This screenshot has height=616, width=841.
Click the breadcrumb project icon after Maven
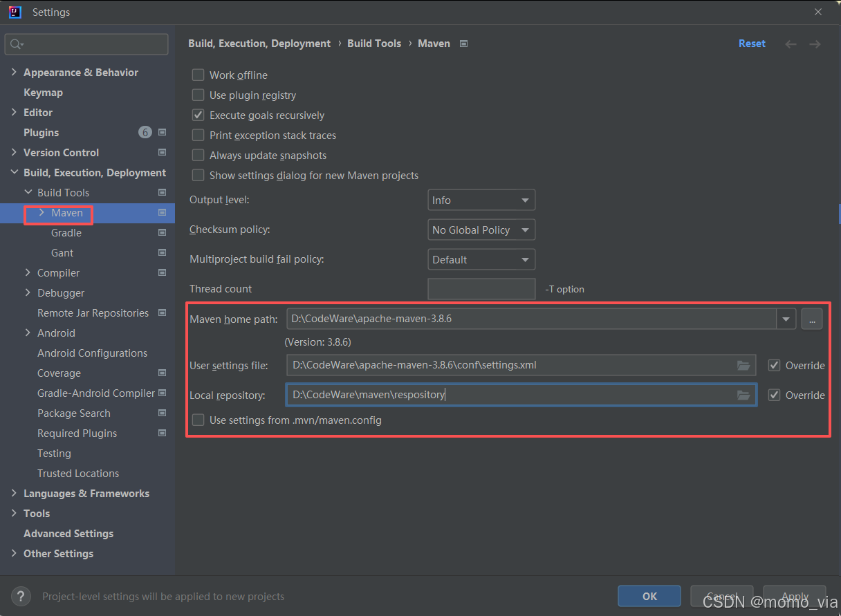pyautogui.click(x=464, y=44)
